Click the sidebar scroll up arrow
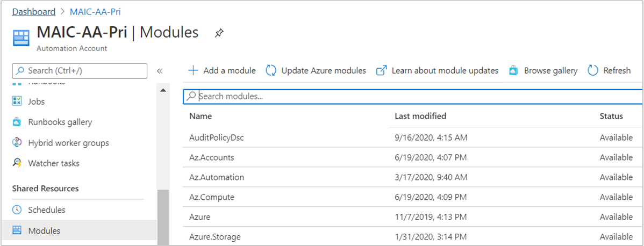644x246 pixels. tap(163, 90)
